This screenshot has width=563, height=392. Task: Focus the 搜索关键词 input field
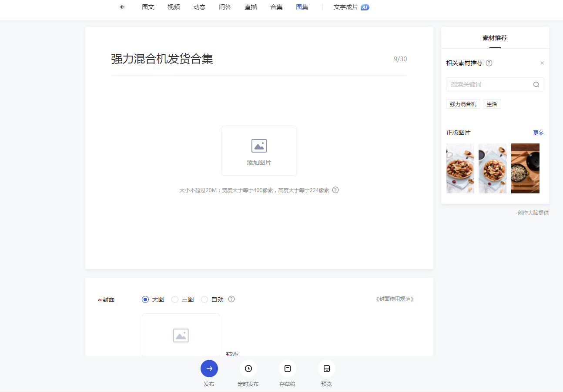pyautogui.click(x=495, y=84)
